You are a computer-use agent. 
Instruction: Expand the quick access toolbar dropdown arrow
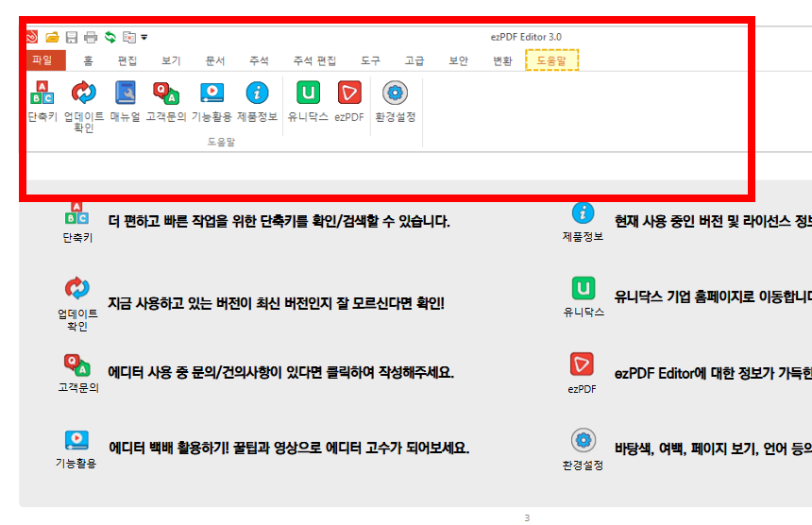[x=144, y=37]
